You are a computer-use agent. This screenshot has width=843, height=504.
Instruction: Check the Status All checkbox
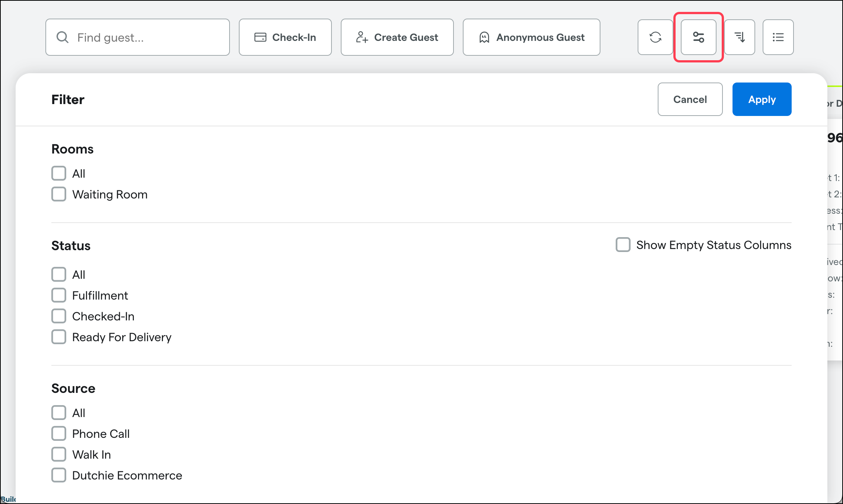click(59, 274)
